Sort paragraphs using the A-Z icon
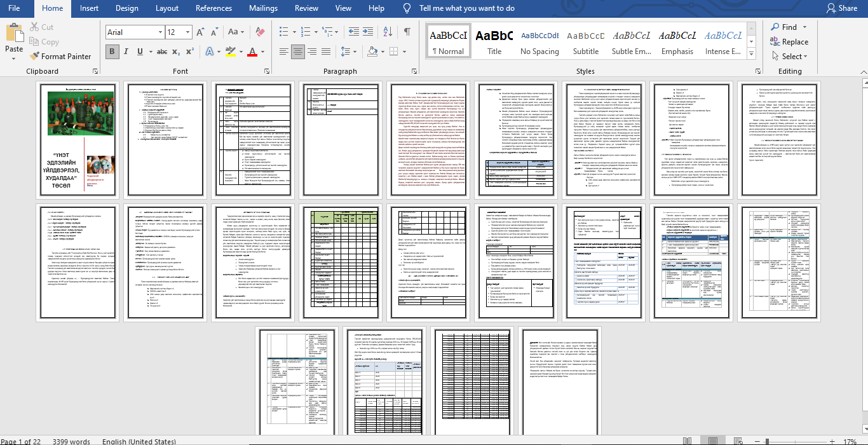The width and height of the screenshot is (868, 445). tap(389, 32)
